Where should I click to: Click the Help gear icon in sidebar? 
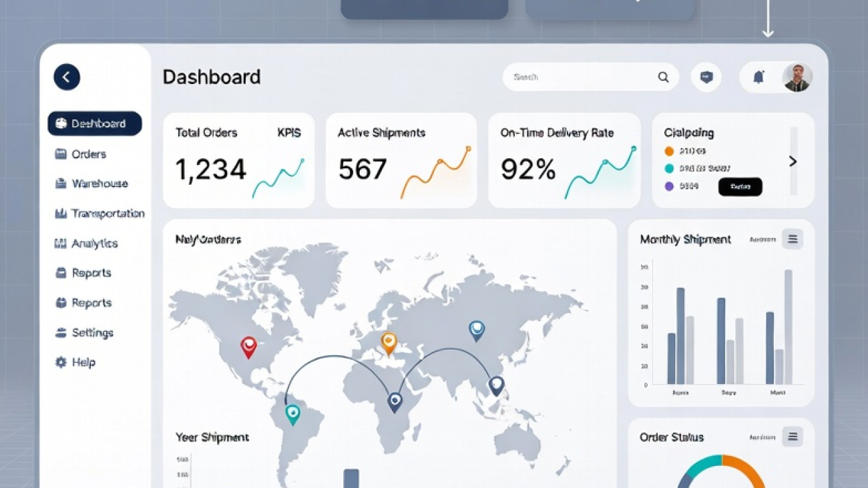(x=61, y=362)
